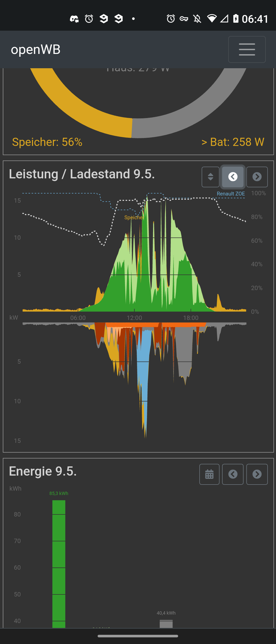276x644 pixels.
Task: Tap the battery charging status icon
Action: tap(236, 18)
